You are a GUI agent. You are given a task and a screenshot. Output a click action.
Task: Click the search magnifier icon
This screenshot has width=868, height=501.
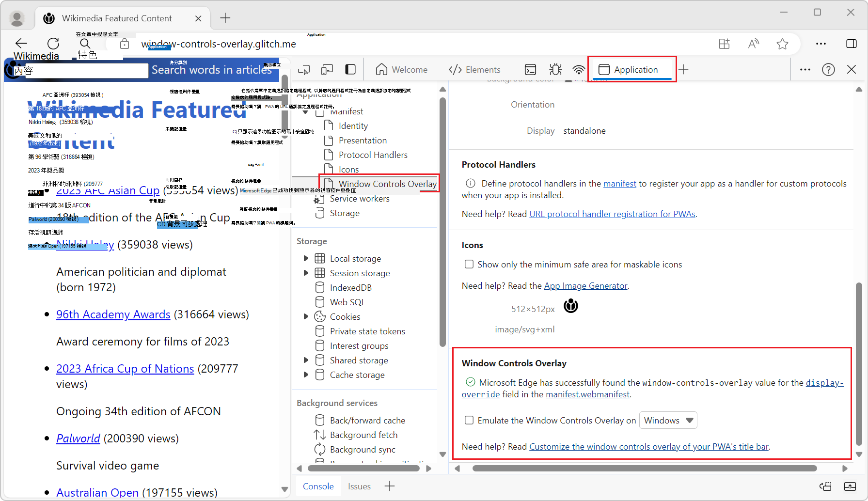(x=85, y=44)
